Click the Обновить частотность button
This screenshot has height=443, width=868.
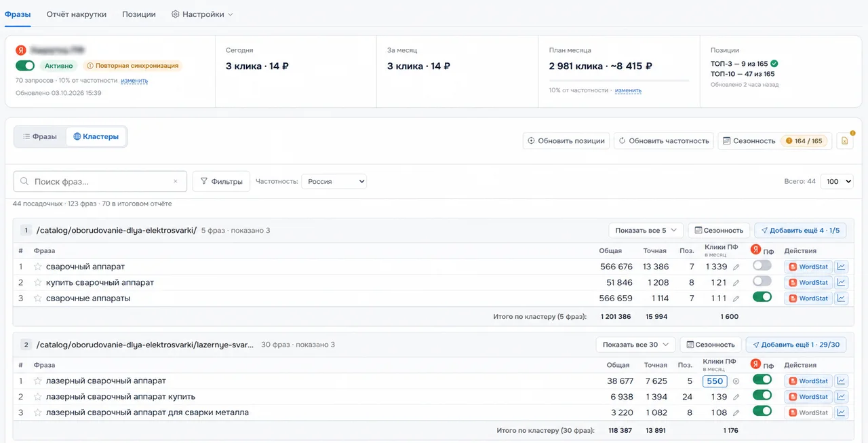point(664,141)
